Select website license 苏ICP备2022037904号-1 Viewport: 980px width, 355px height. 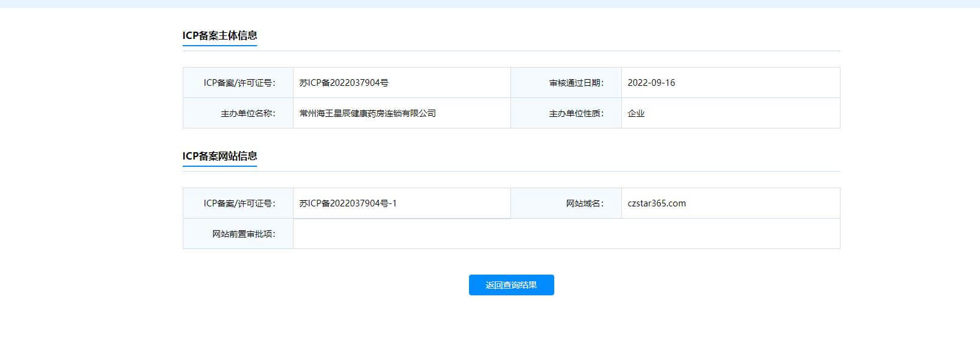[x=348, y=203]
